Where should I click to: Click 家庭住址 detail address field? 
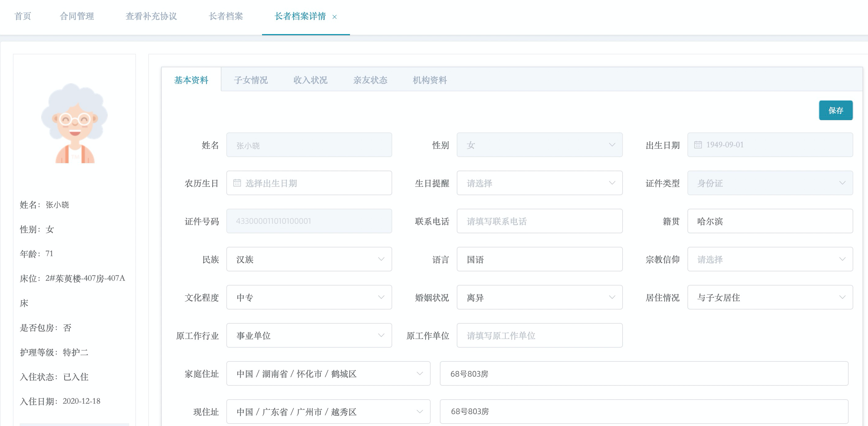pos(644,373)
